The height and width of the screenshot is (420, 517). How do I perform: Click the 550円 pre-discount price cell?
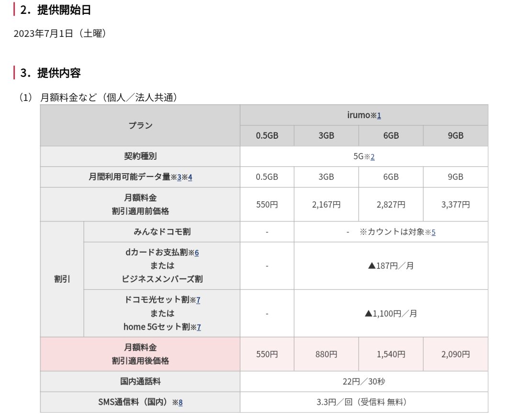267,205
